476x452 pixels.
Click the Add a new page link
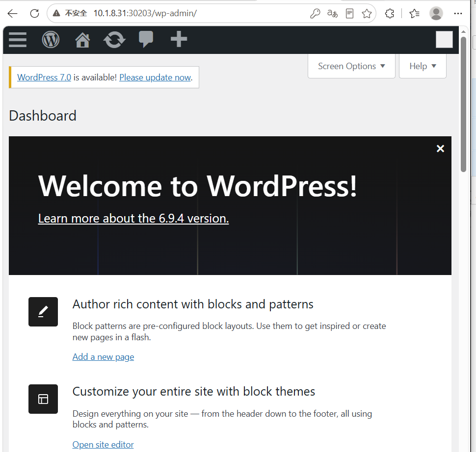[103, 357]
